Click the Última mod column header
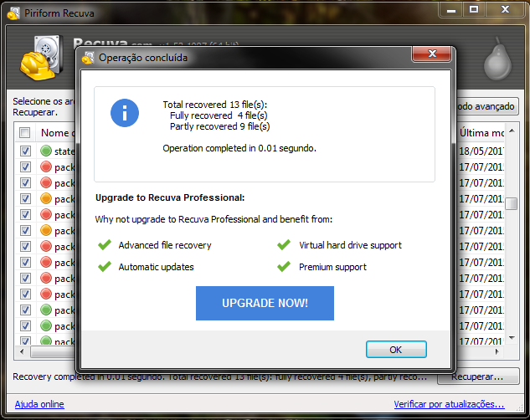530x420 pixels. (481, 133)
